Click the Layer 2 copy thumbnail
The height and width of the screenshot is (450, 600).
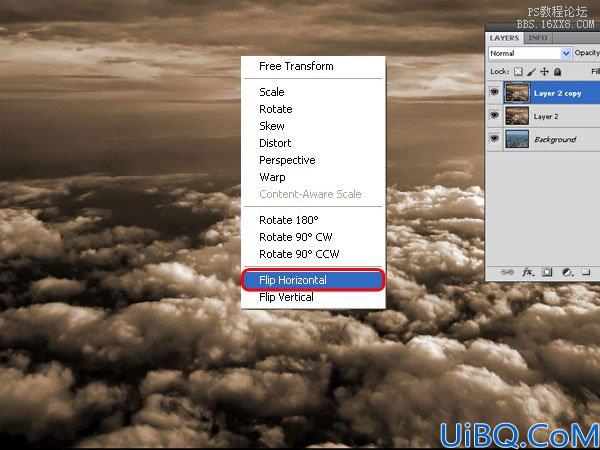(x=517, y=93)
